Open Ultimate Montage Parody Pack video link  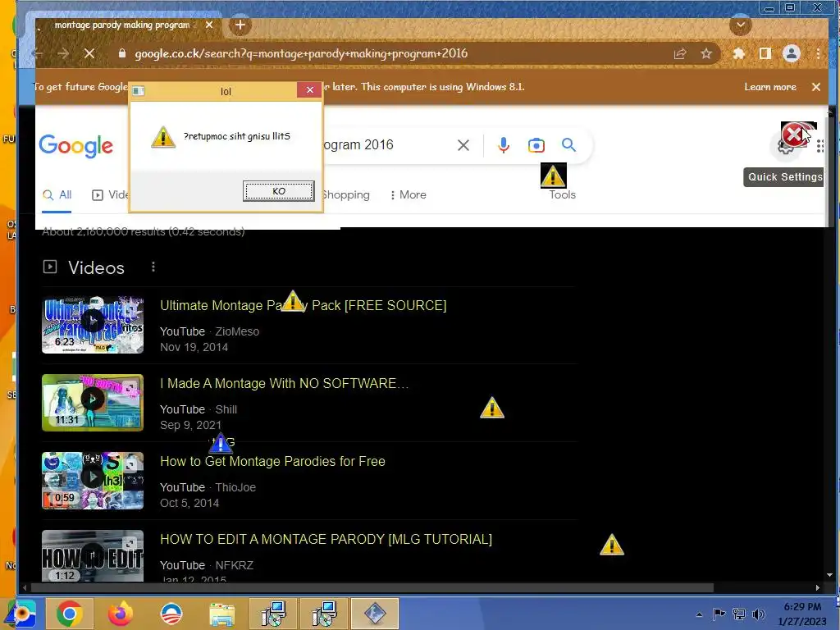click(x=304, y=305)
